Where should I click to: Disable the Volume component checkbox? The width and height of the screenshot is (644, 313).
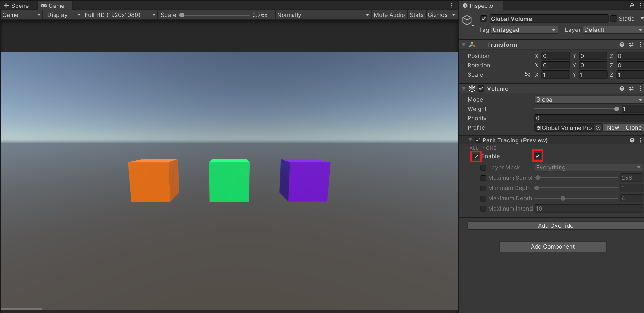coord(481,88)
